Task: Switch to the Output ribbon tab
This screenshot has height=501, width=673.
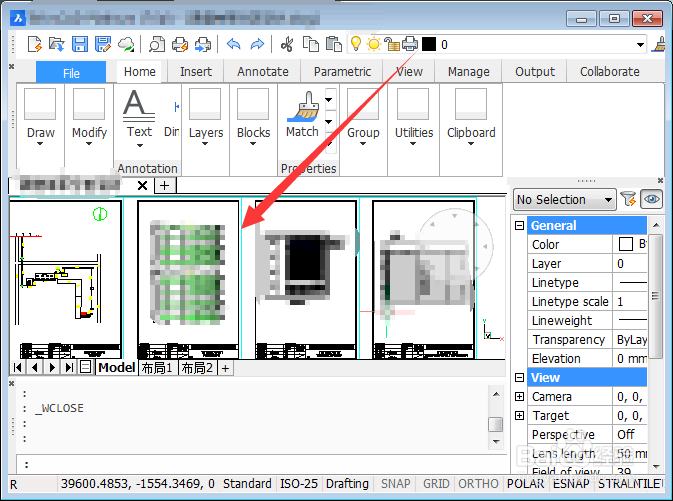Action: click(535, 72)
